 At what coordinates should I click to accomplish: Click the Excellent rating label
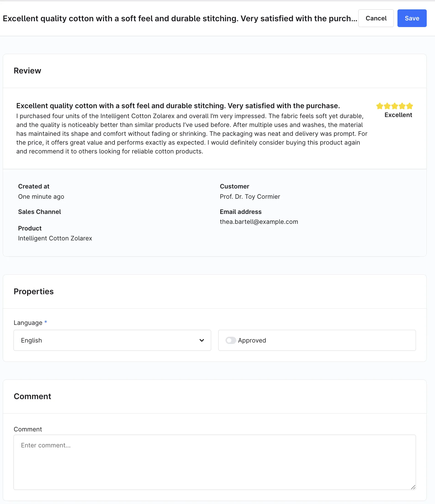click(398, 115)
